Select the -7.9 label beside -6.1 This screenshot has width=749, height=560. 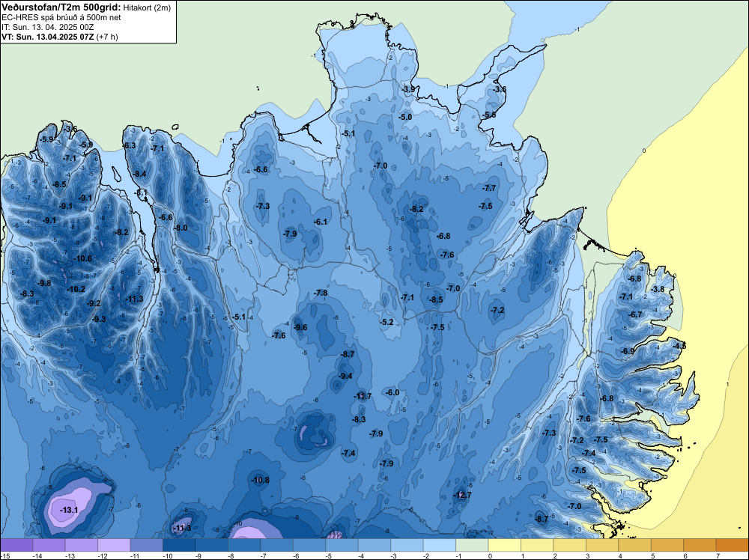(290, 234)
